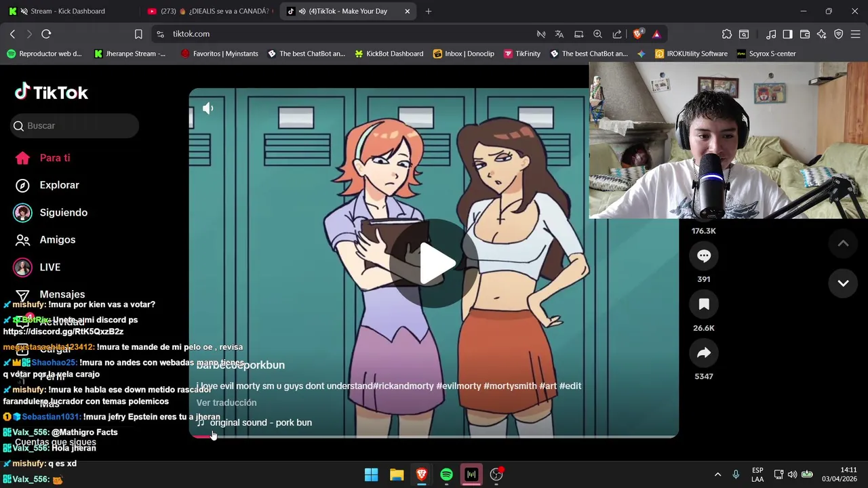Go back in browser history
This screenshot has height=488, width=868.
coord(12,34)
